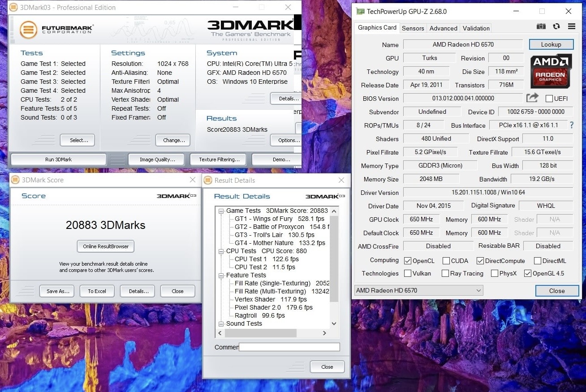Screen dimensions: 586x392
Task: Open the GPU-Z hamburger menu
Action: (571, 26)
